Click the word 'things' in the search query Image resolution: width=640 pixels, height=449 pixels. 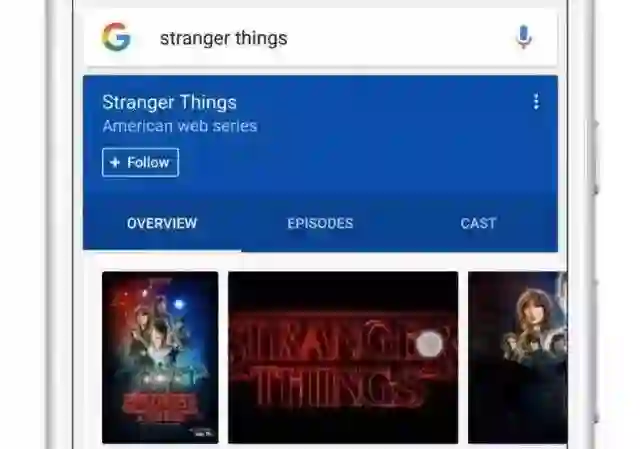click(261, 38)
